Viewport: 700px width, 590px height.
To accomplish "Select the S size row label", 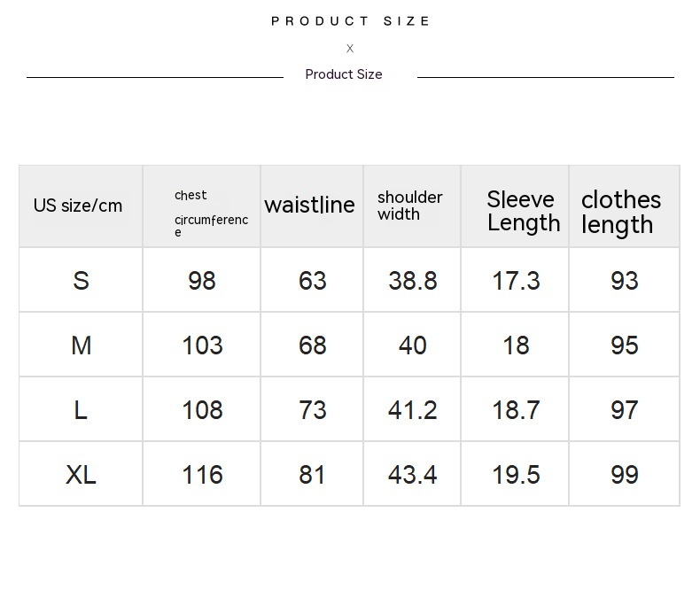I will pyautogui.click(x=81, y=281).
